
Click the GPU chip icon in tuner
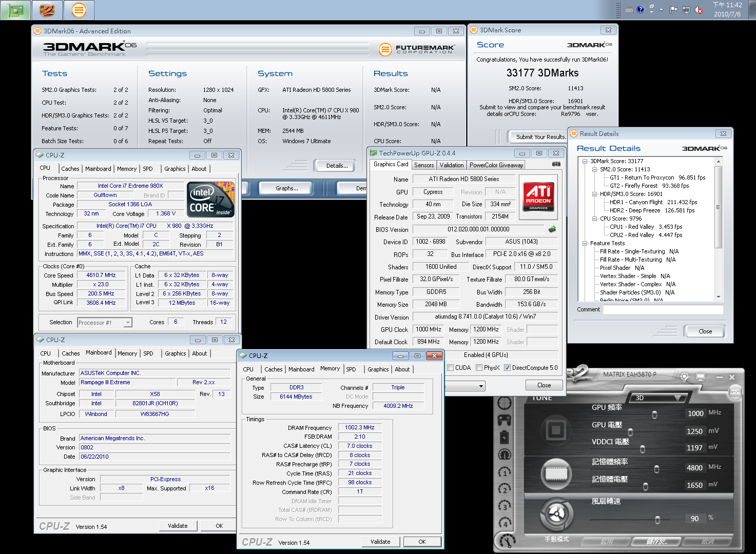click(x=556, y=429)
